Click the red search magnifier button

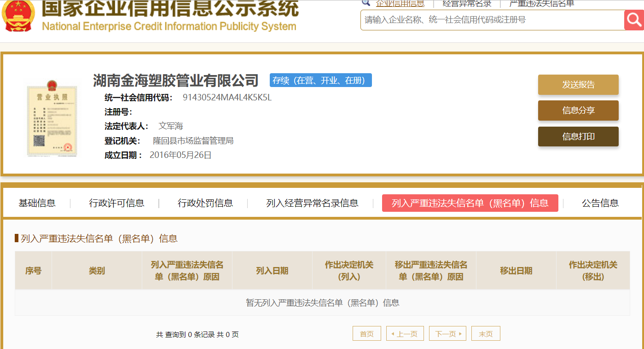coord(634,20)
